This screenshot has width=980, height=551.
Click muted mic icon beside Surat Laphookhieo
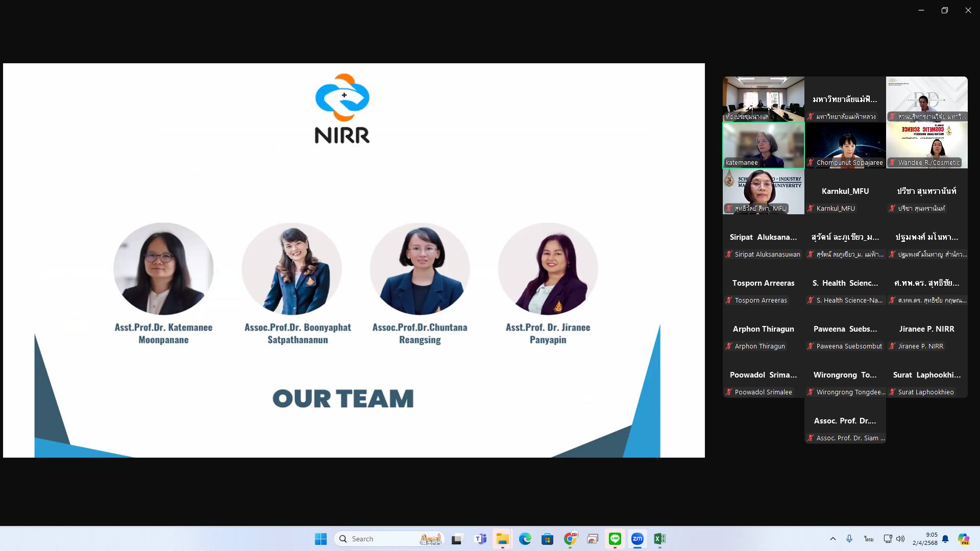(x=892, y=392)
